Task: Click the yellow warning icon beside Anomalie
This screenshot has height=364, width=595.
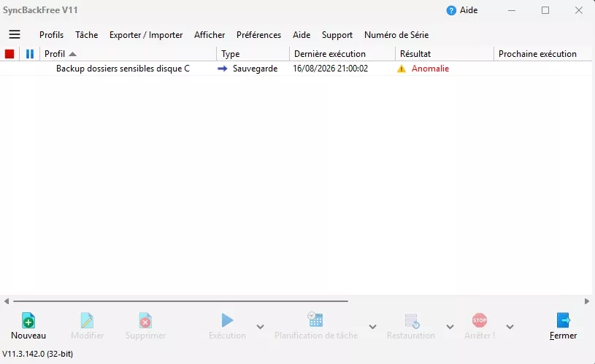Action: (x=402, y=69)
